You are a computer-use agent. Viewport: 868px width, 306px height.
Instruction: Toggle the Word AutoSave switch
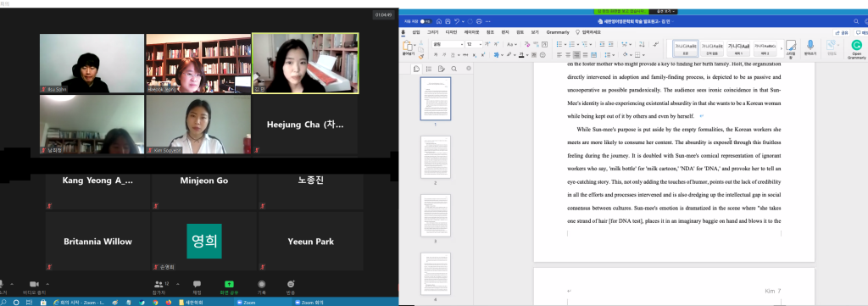coord(426,21)
